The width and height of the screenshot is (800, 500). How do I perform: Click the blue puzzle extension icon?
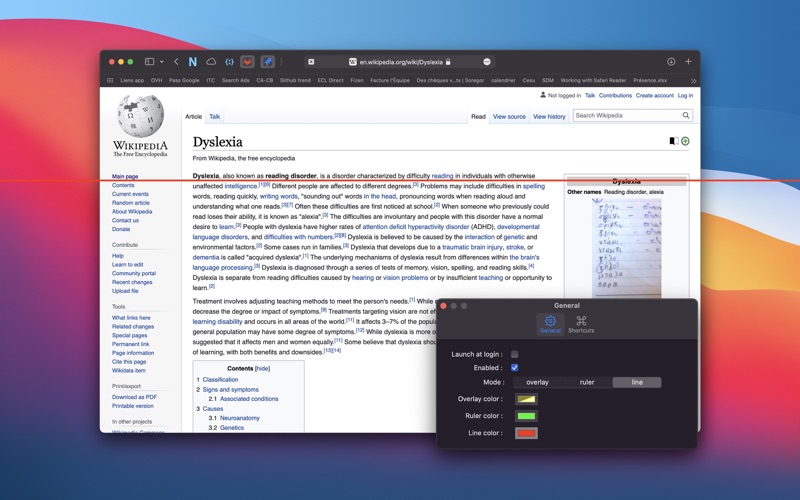point(267,62)
